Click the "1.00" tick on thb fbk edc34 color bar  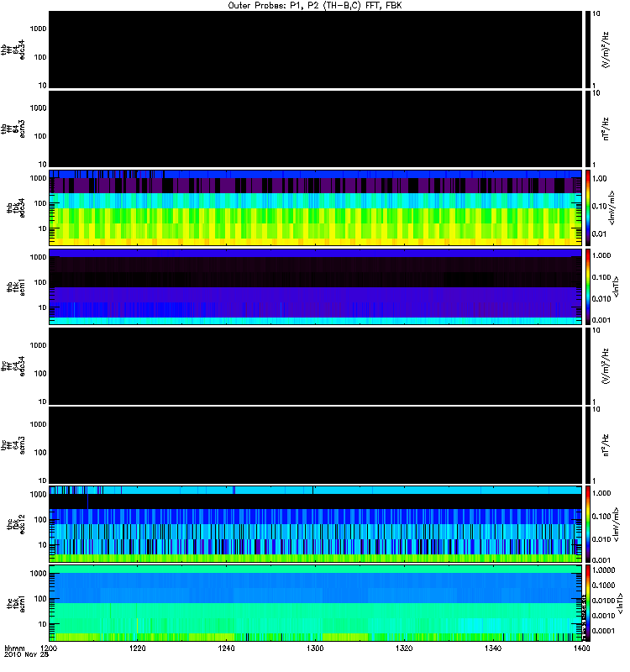point(600,178)
